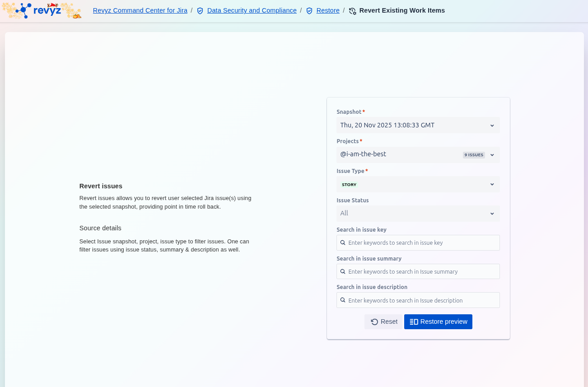Click into the issue summary search box

click(422, 271)
